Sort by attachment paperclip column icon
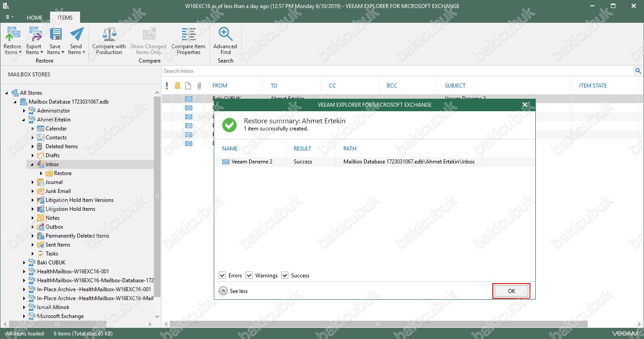Viewport: 644px width, 339px height. (x=199, y=86)
